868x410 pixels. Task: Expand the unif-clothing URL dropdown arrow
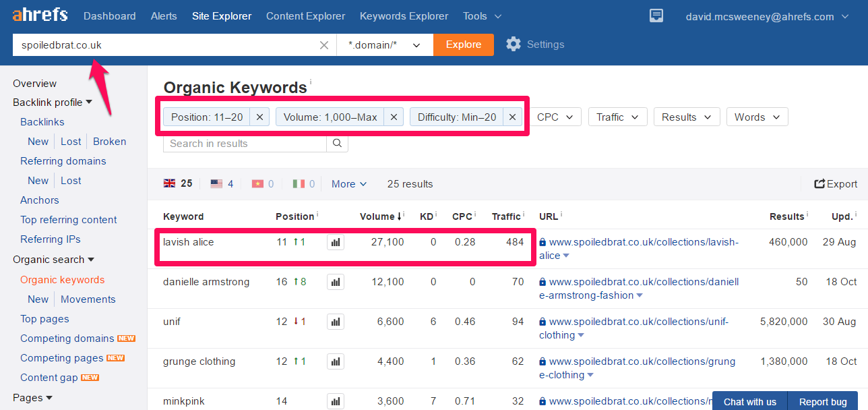tap(580, 336)
